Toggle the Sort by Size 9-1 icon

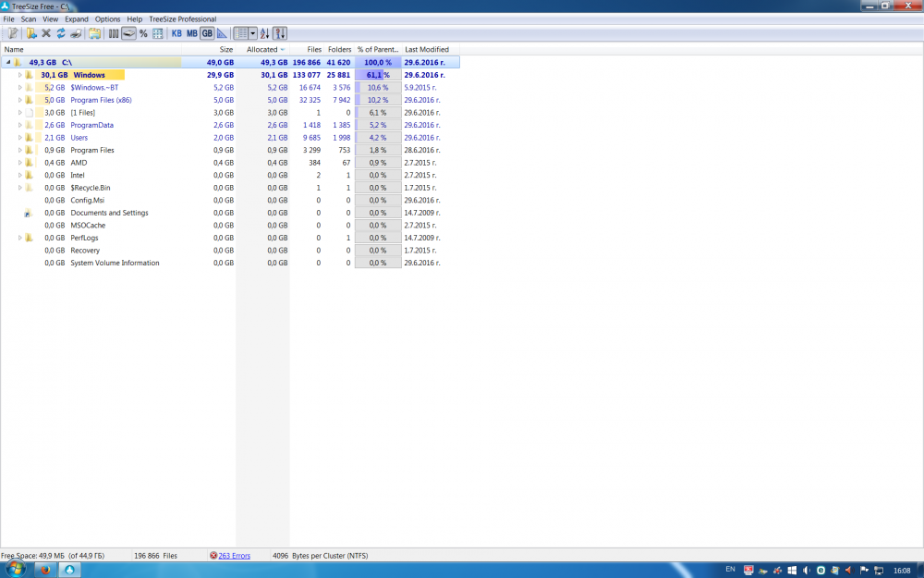click(x=280, y=33)
